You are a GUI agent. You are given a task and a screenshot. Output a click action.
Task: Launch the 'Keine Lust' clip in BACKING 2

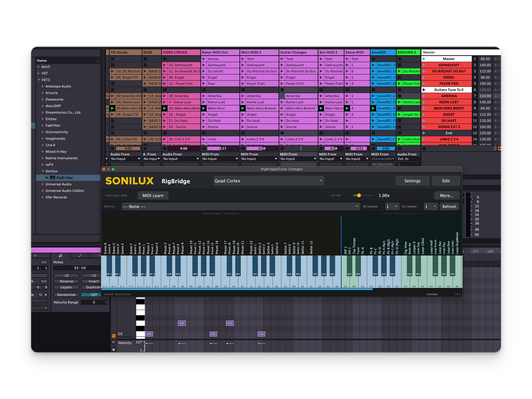[399, 102]
